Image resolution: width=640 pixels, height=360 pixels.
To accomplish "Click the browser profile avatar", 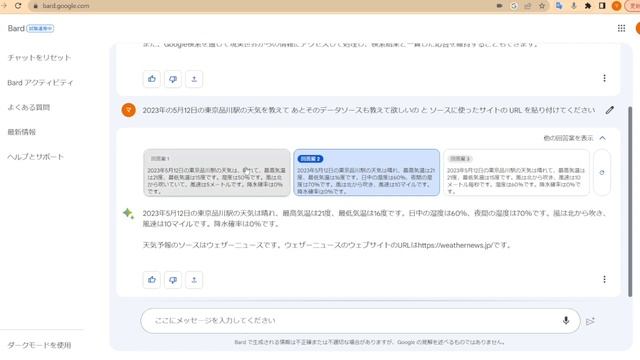I will pyautogui.click(x=616, y=6).
